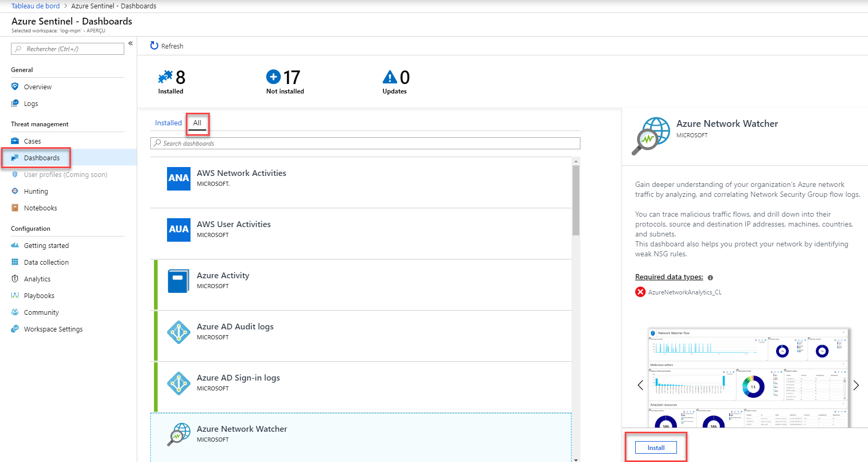Switch to the Installed tab
The height and width of the screenshot is (462, 868).
pos(169,123)
